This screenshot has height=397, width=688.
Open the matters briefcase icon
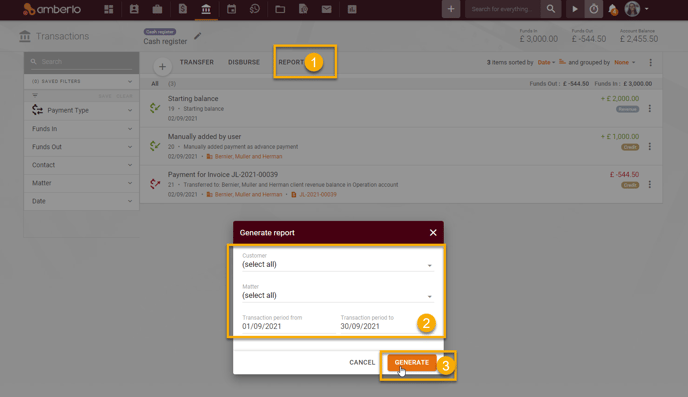point(158,9)
